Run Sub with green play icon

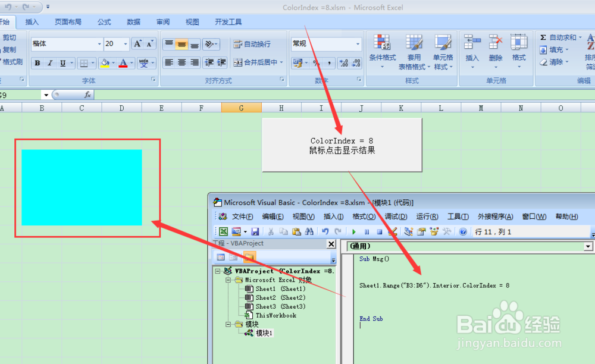353,232
